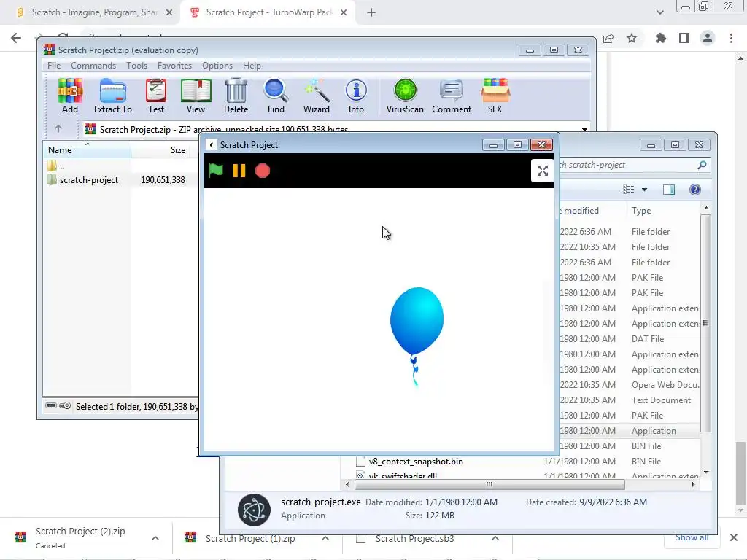Image resolution: width=747 pixels, height=560 pixels.
Task: Click the browser back arrow
Action: 16,38
